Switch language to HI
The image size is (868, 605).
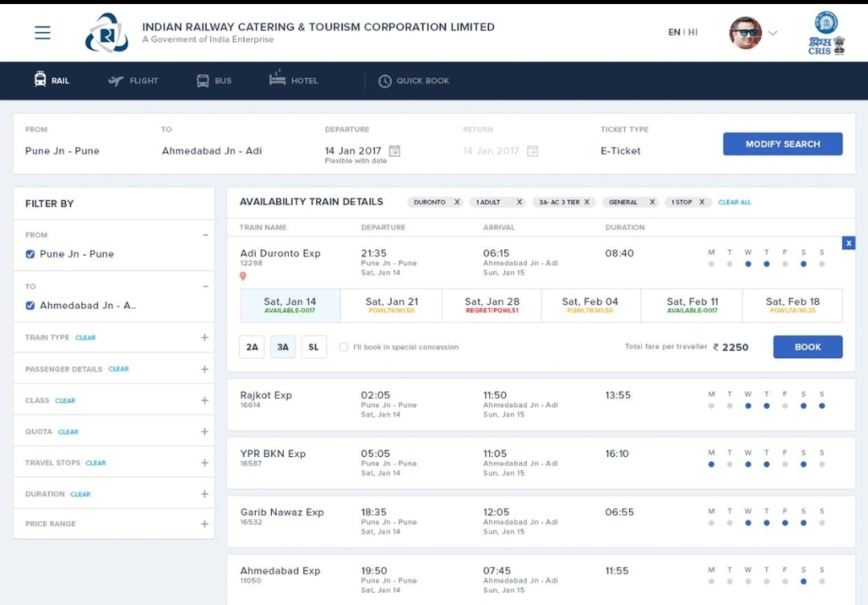(693, 32)
